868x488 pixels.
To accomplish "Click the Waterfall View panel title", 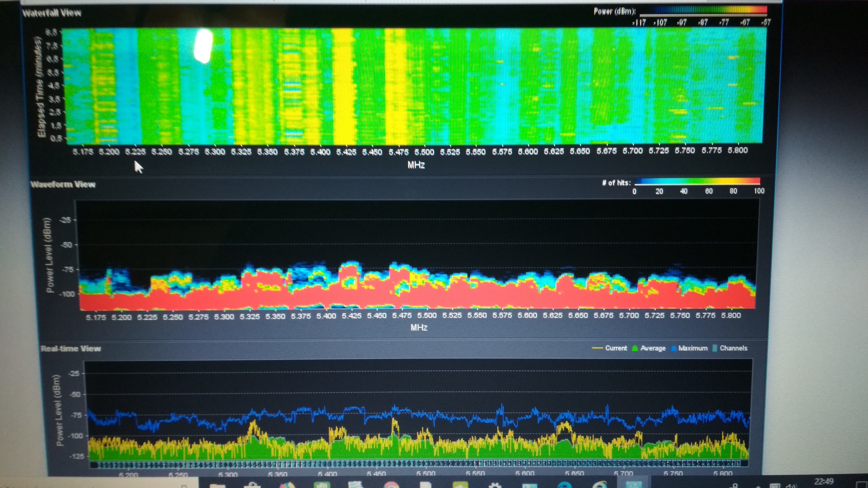I will [x=52, y=13].
